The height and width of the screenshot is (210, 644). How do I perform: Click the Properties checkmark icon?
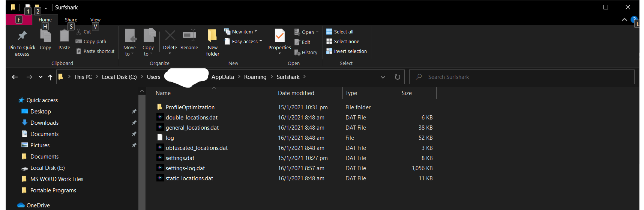[x=279, y=36]
